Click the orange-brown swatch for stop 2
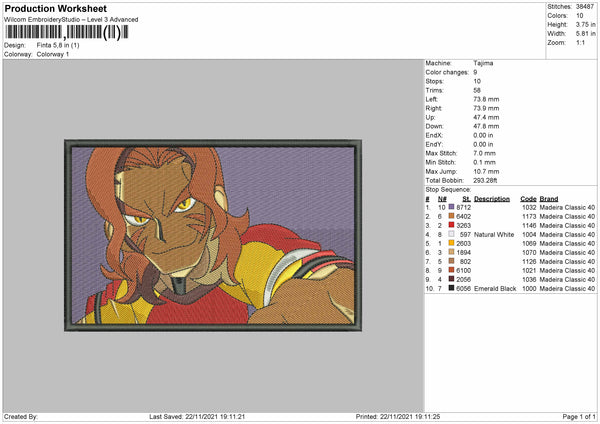The width and height of the screenshot is (600, 424). tap(451, 216)
